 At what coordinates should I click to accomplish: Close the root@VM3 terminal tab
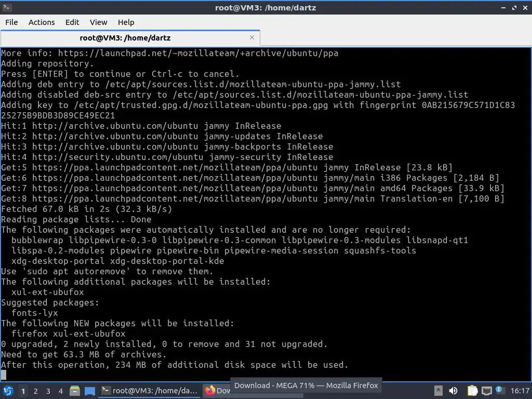tap(252, 37)
